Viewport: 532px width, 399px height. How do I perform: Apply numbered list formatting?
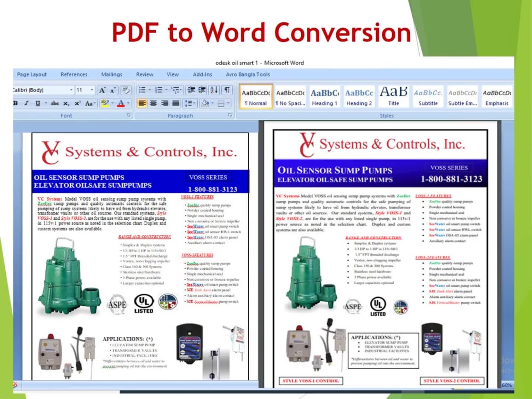159,90
